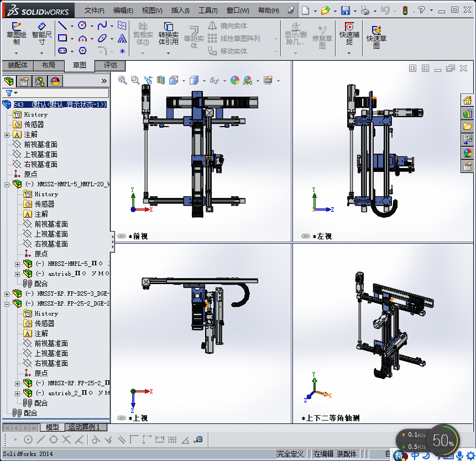Select the 原点 origin under assembly 543
The image size is (476, 461).
pos(30,174)
